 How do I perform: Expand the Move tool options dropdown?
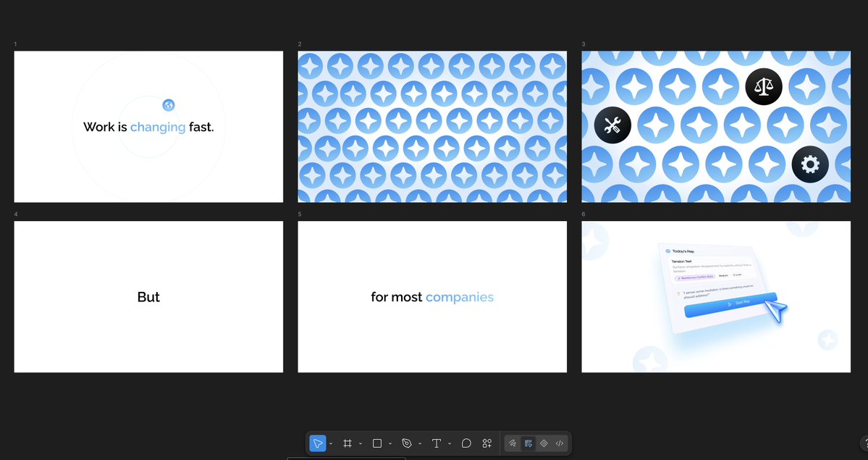point(331,443)
